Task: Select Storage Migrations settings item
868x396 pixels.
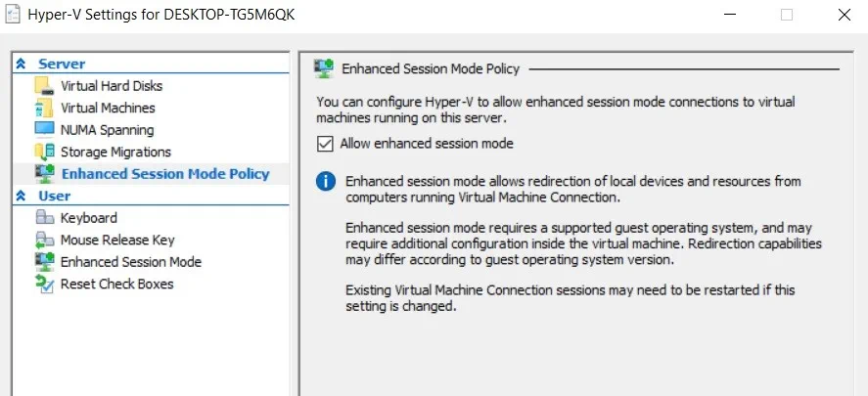Action: pos(115,152)
